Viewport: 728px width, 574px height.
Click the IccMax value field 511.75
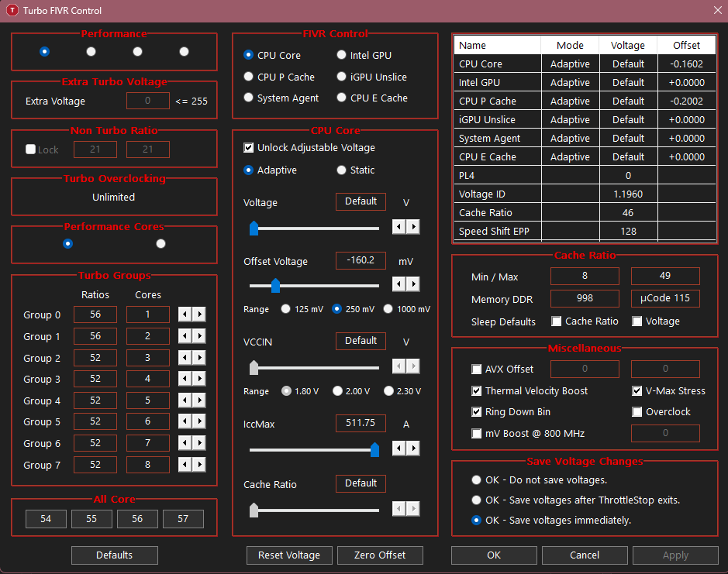point(361,423)
